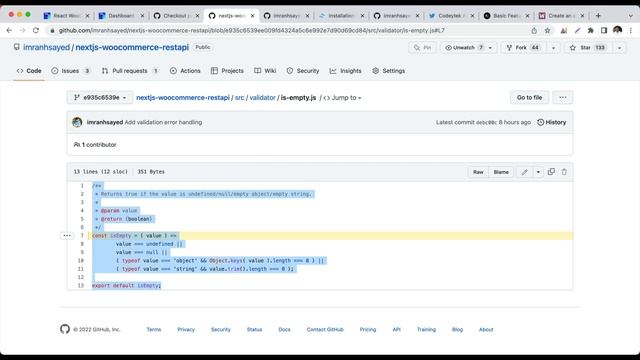Switch to the Actions tab
Image resolution: width=640 pixels, height=360 pixels.
click(185, 71)
